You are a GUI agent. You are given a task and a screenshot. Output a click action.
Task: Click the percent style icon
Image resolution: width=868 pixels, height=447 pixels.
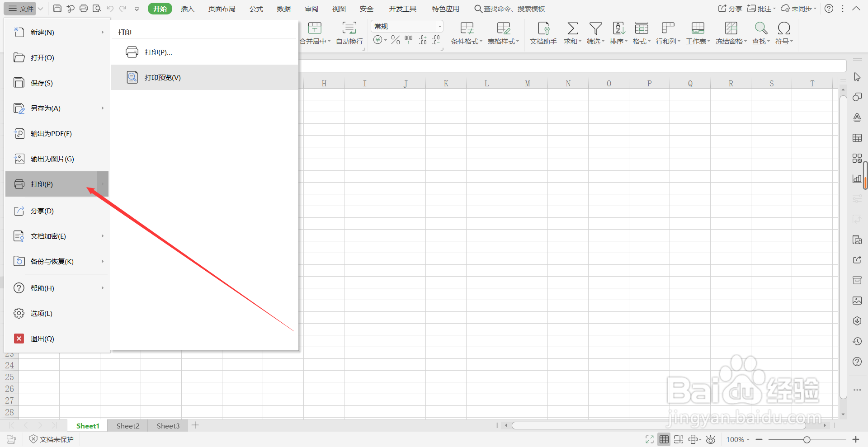point(396,40)
